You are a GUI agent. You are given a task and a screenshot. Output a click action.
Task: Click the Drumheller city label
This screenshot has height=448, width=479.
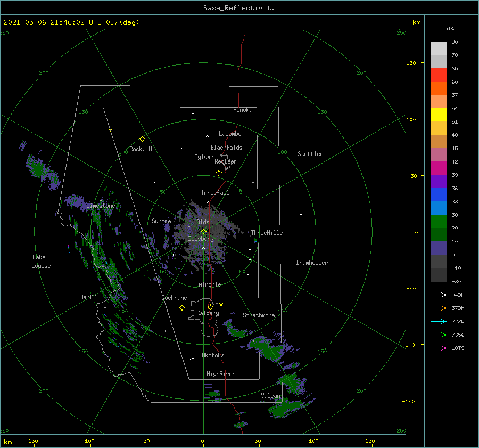(x=312, y=263)
